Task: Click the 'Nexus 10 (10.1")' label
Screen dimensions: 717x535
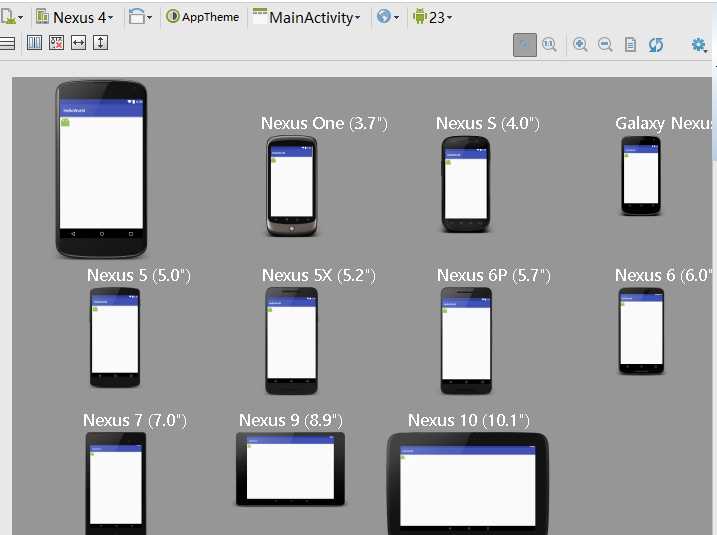Action: click(x=469, y=420)
